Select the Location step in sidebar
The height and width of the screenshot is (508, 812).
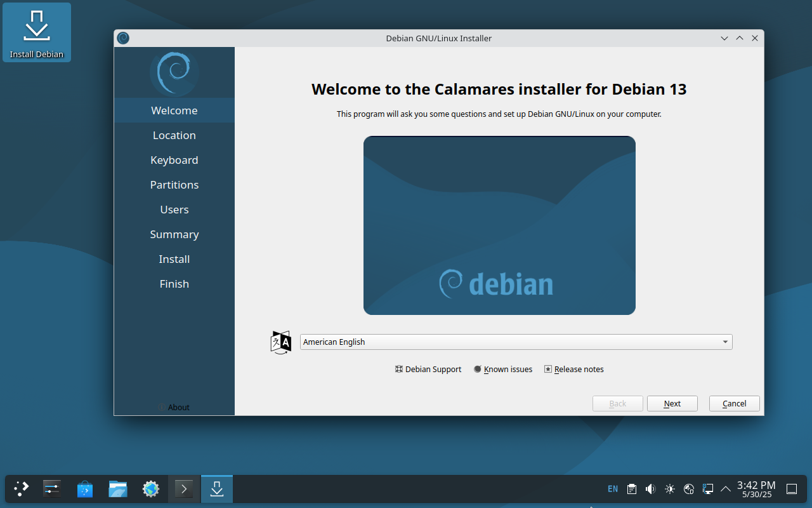click(174, 135)
